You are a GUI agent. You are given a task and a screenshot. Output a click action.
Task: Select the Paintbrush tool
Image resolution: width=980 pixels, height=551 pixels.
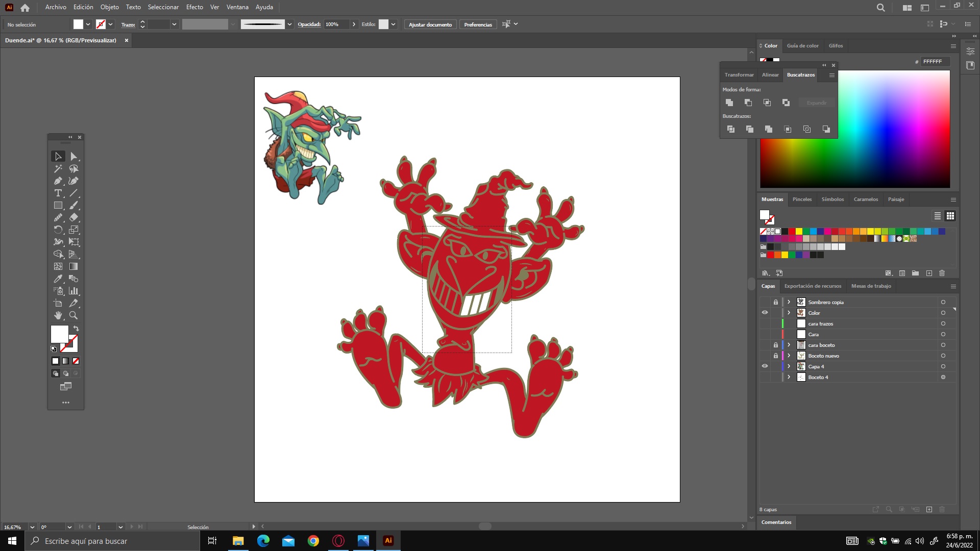(74, 206)
